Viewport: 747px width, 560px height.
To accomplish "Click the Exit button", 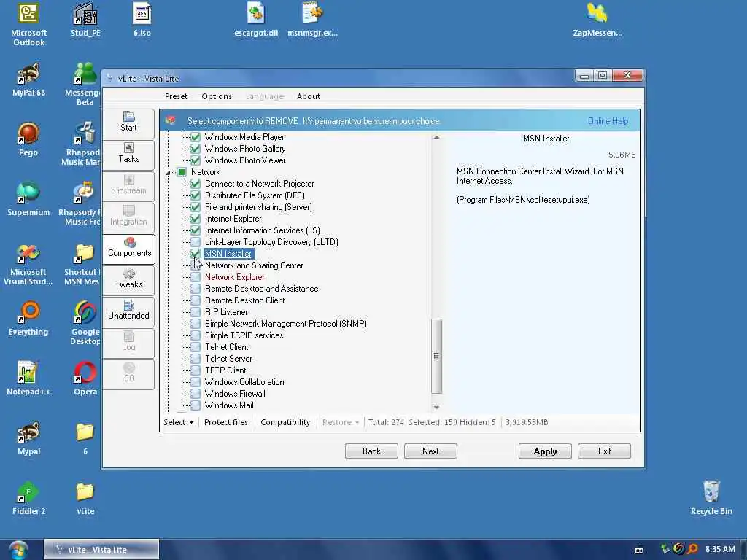I will tap(604, 451).
